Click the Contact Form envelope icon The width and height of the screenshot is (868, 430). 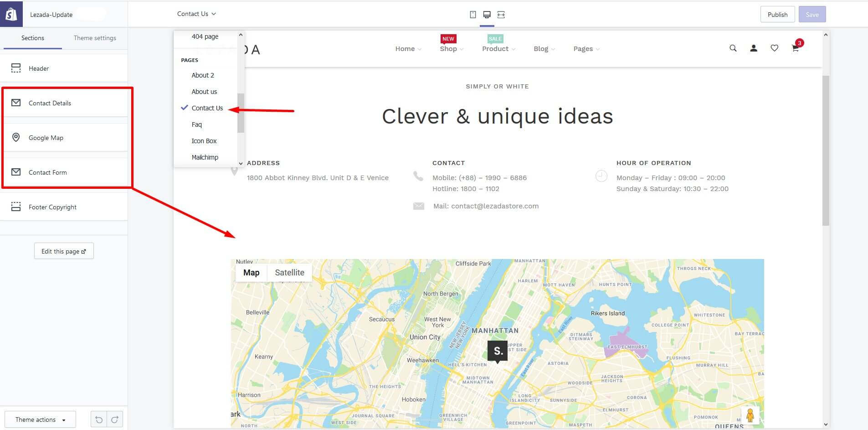click(16, 172)
